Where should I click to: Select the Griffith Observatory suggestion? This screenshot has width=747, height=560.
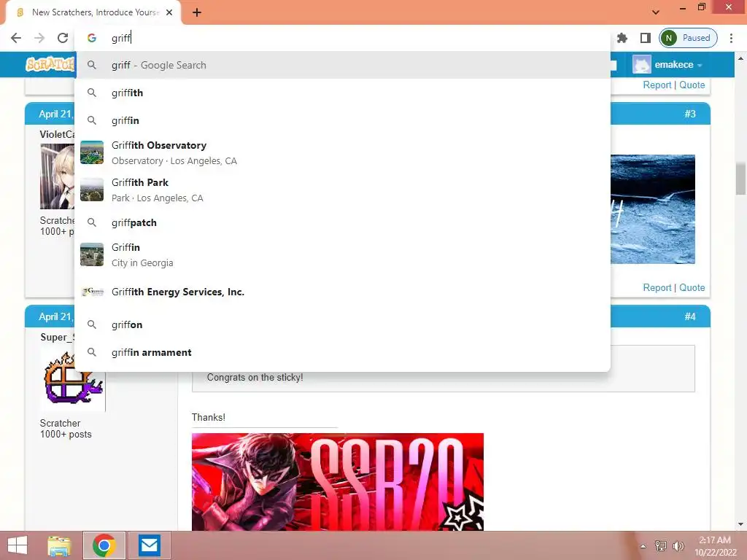[x=342, y=153]
